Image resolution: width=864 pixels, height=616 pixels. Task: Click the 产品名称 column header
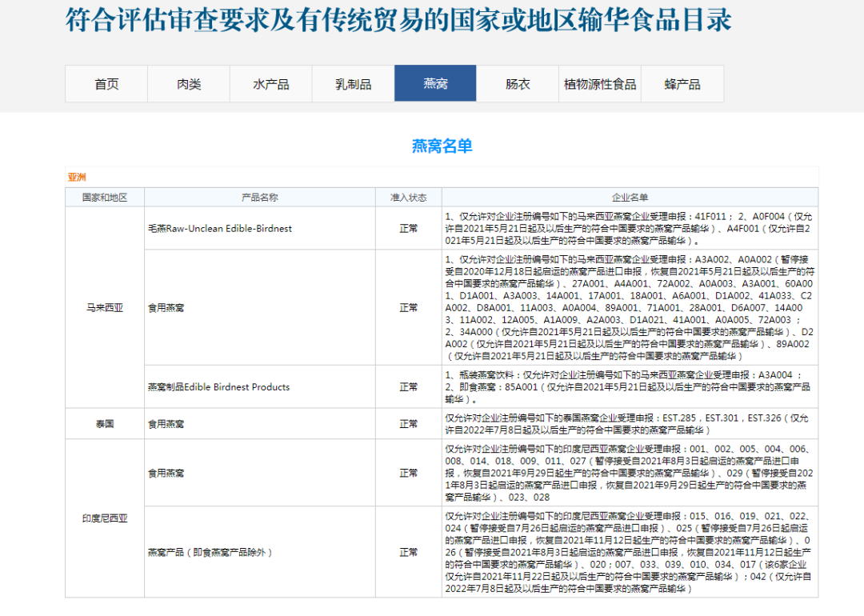click(x=260, y=198)
